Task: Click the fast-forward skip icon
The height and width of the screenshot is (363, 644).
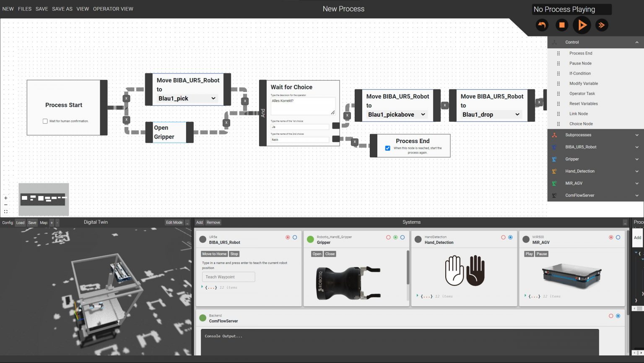Action: tap(602, 25)
